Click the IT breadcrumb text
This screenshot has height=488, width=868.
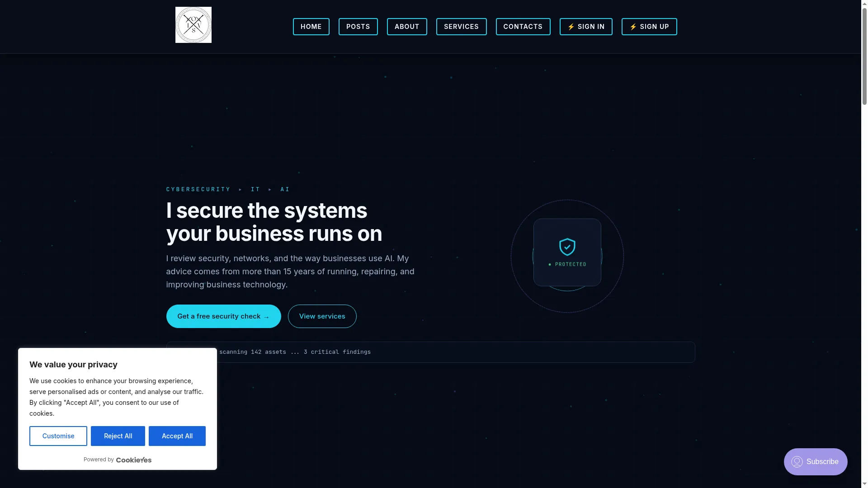click(x=255, y=189)
